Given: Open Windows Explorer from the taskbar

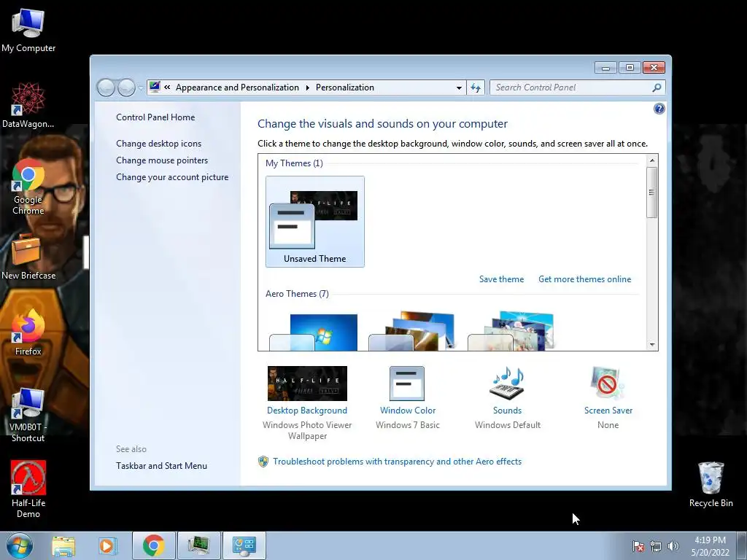Looking at the screenshot, I should point(63,545).
